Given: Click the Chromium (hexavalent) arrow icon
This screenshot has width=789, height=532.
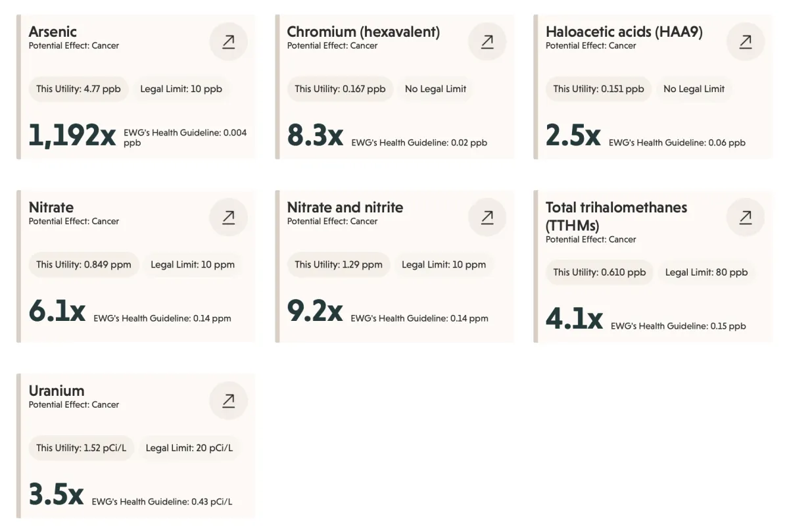Looking at the screenshot, I should click(487, 42).
